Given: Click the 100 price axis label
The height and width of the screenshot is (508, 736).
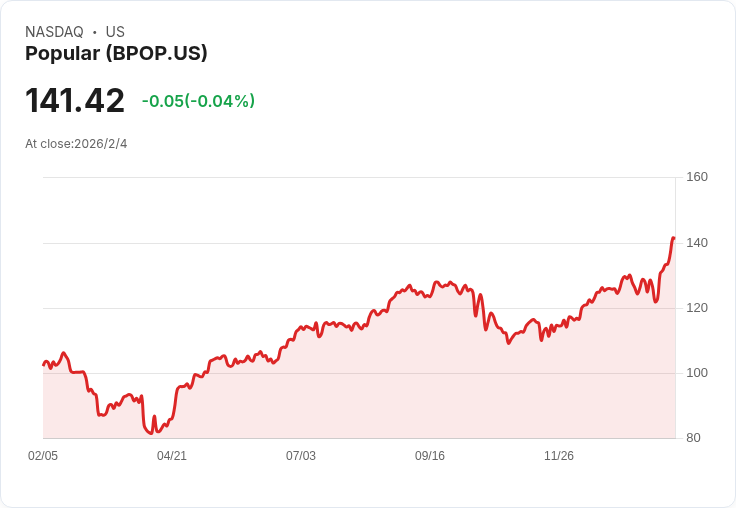Looking at the screenshot, I should (x=697, y=373).
